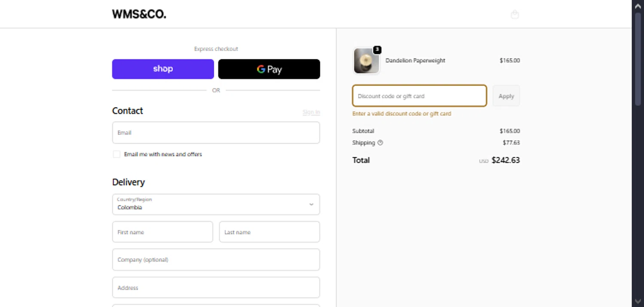
Task: Click the $77.63 shipping cost
Action: tap(511, 143)
